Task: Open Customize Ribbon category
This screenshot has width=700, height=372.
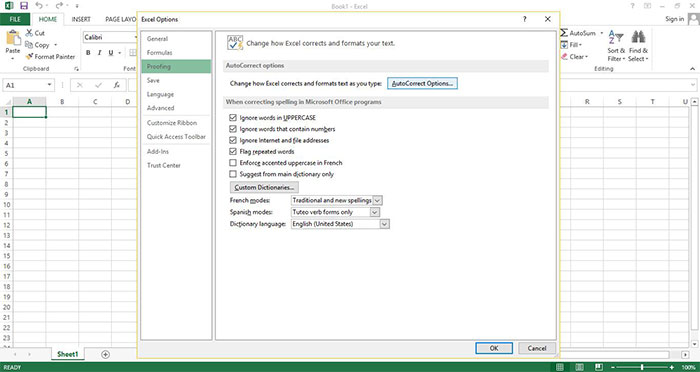Action: [172, 123]
